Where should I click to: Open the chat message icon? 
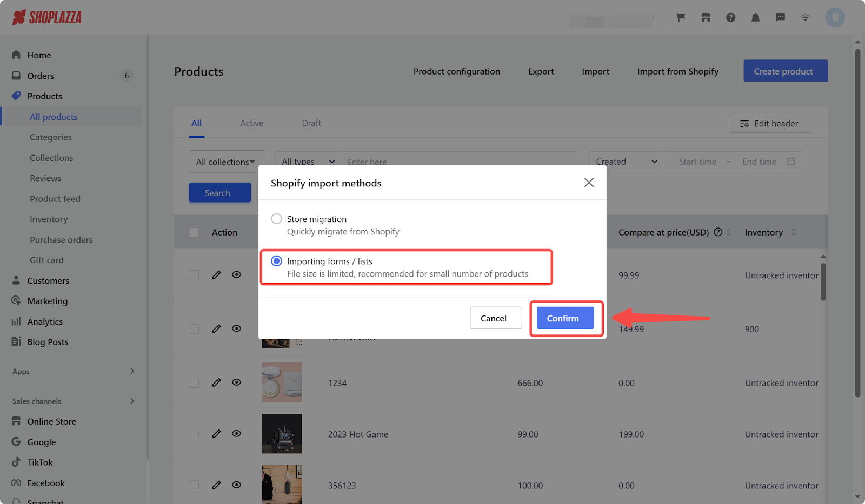pyautogui.click(x=780, y=17)
